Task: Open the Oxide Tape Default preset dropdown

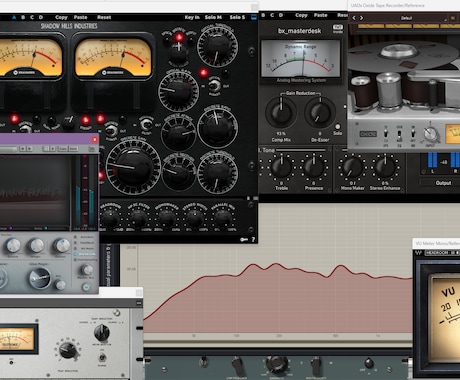Action: (x=406, y=18)
